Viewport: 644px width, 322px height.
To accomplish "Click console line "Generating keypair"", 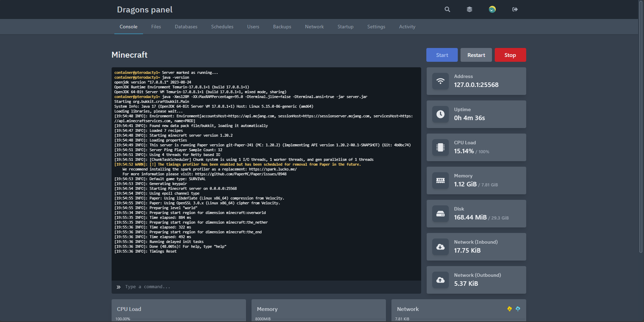I will pyautogui.click(x=151, y=184).
